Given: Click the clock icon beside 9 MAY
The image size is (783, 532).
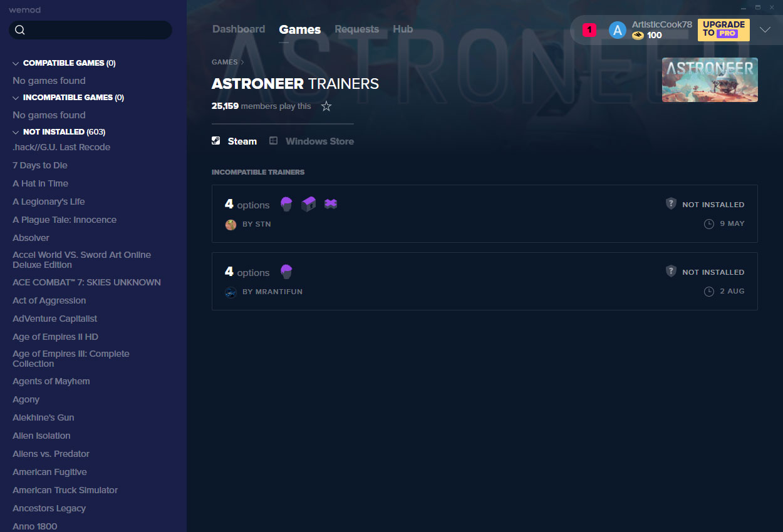Looking at the screenshot, I should coord(709,223).
